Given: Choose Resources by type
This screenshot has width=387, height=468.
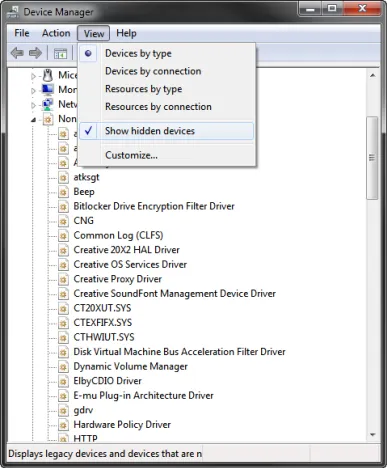Looking at the screenshot, I should pos(167,89).
